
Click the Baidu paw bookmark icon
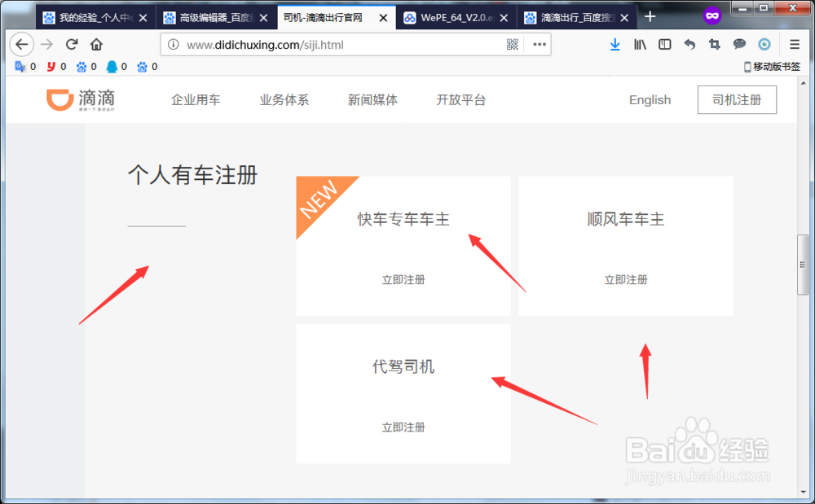point(79,67)
